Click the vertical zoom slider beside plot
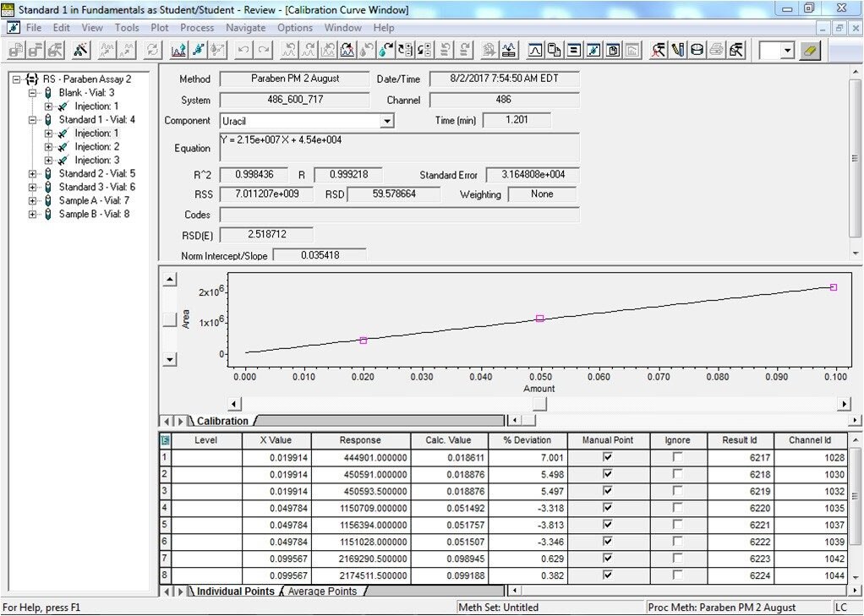The image size is (864, 616). [x=170, y=320]
